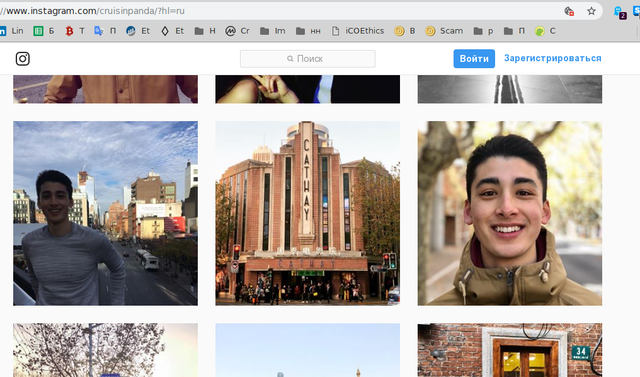Screen dimensions: 640x377
Task: Open the bookmark folder р
Action: tap(483, 31)
